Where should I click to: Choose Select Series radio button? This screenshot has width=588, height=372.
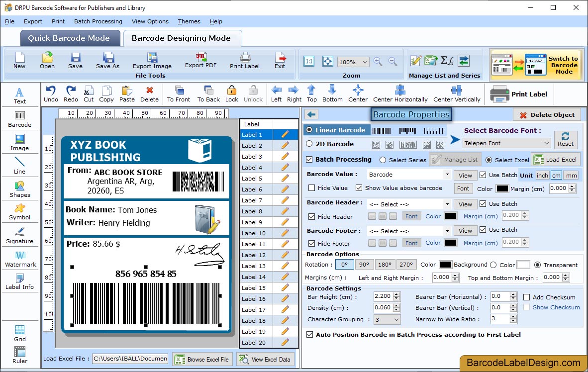(383, 160)
